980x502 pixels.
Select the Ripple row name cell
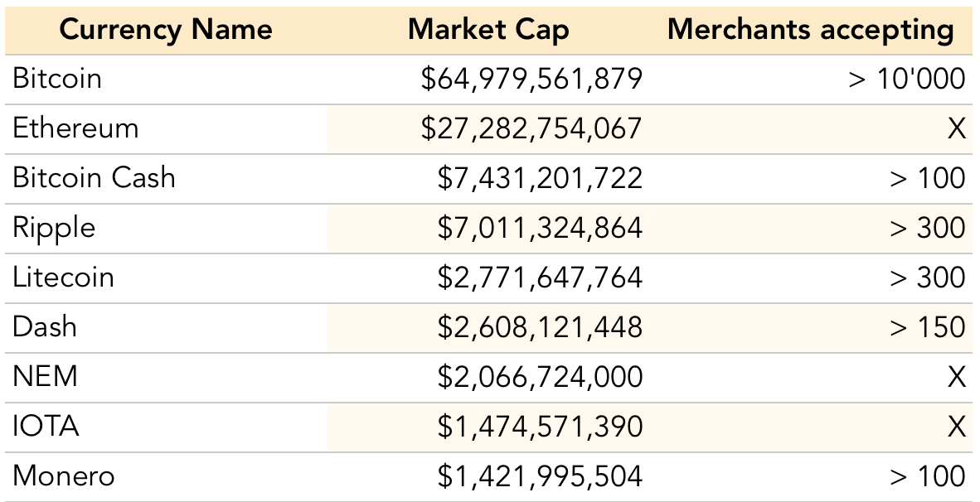pyautogui.click(x=54, y=228)
